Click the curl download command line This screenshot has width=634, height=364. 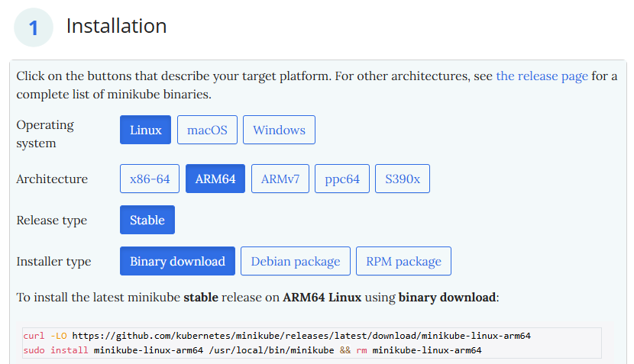coord(277,336)
